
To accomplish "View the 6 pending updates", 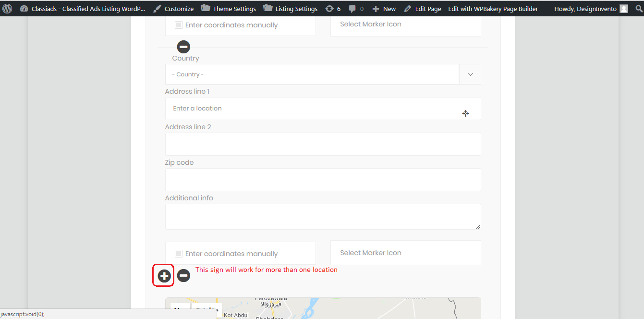I will tap(333, 9).
